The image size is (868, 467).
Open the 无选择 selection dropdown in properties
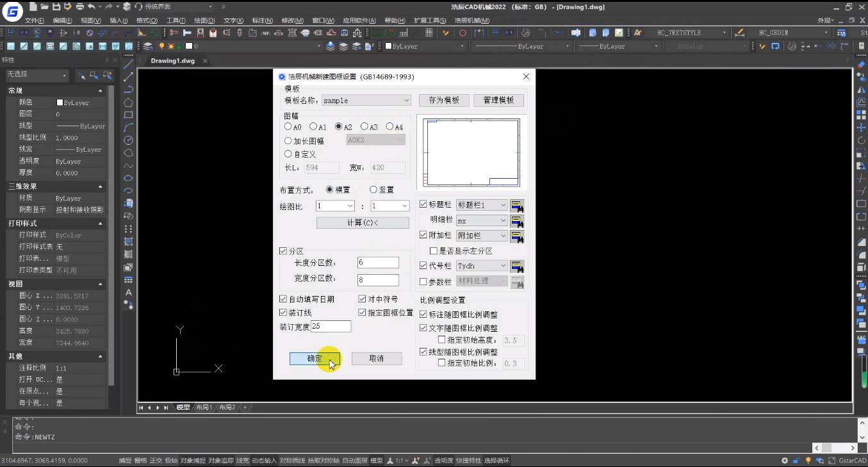pos(37,75)
